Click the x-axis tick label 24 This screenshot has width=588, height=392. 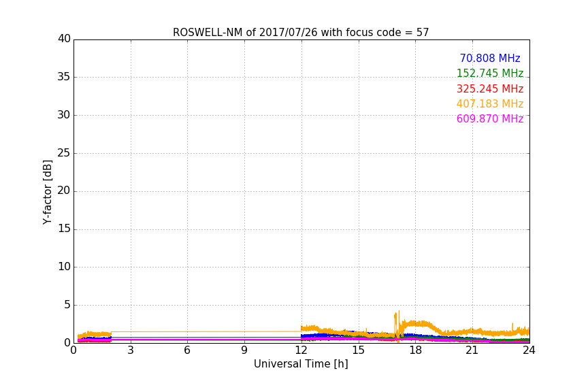point(529,350)
